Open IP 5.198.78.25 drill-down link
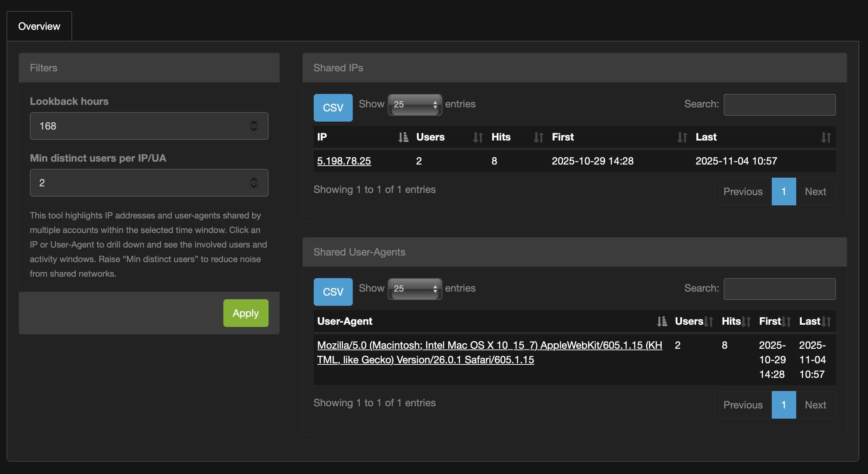 [x=344, y=161]
